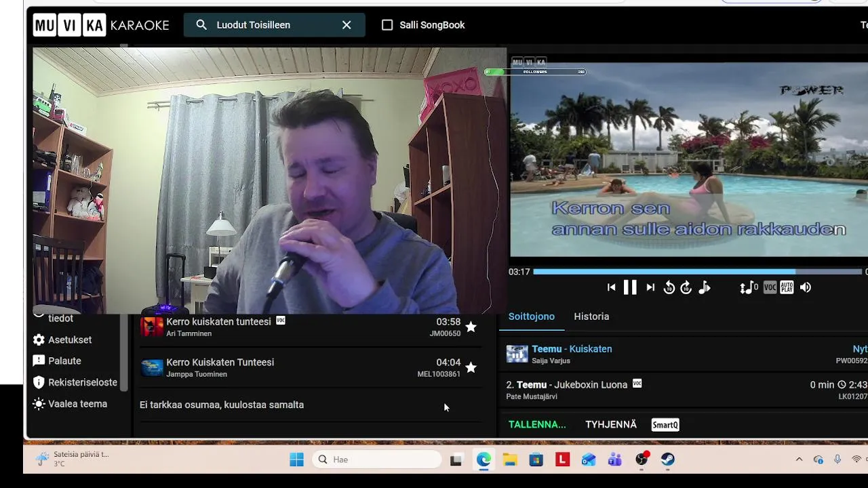Open File Explorer from taskbar
The height and width of the screenshot is (488, 868).
tap(510, 460)
